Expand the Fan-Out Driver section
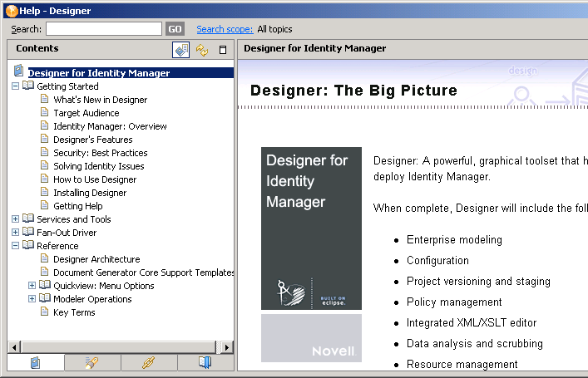588x378 pixels. pyautogui.click(x=15, y=233)
